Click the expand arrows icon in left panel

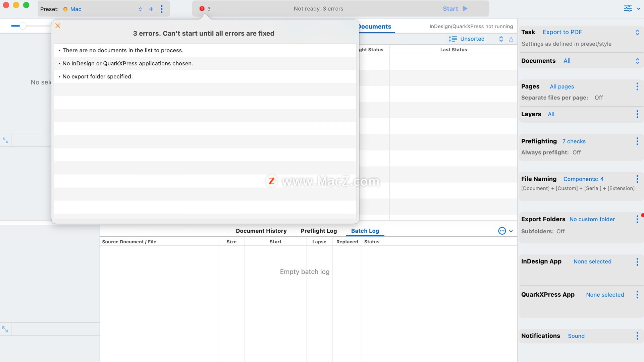point(6,140)
